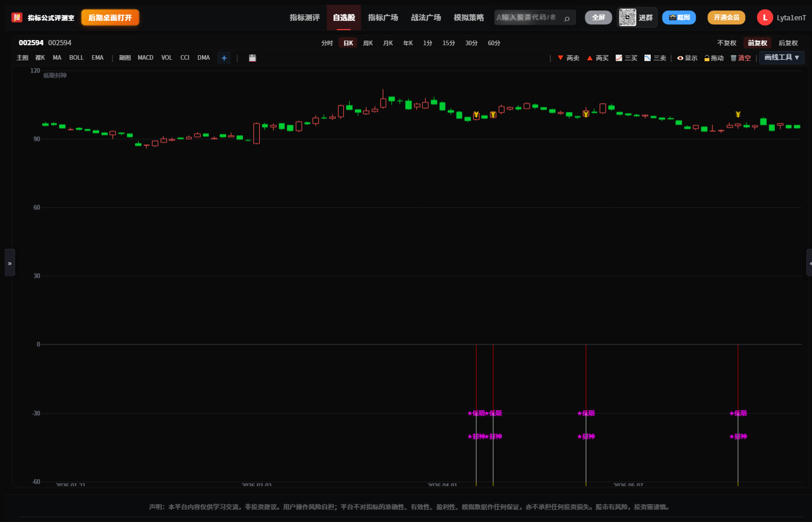
Task: Click the stock code search input field
Action: pos(528,17)
